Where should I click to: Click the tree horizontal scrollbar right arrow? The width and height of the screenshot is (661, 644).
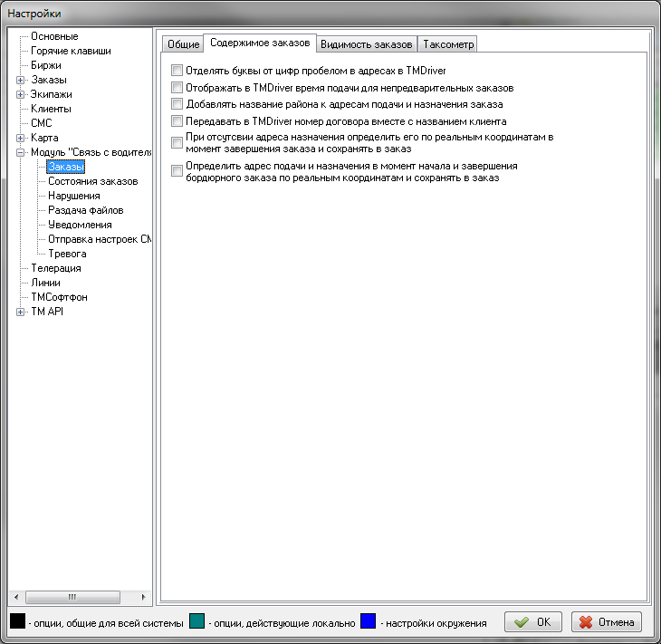point(145,597)
